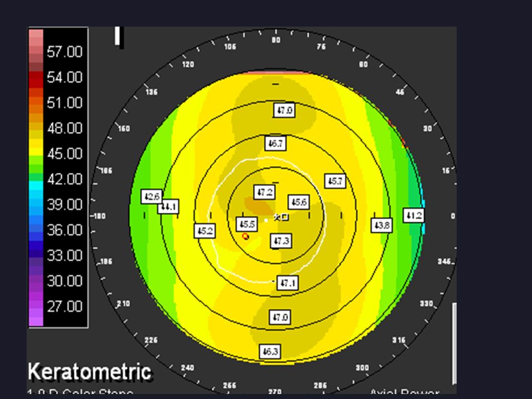Click the 47.1 power reading label
Image resolution: width=532 pixels, height=399 pixels.
point(288,283)
